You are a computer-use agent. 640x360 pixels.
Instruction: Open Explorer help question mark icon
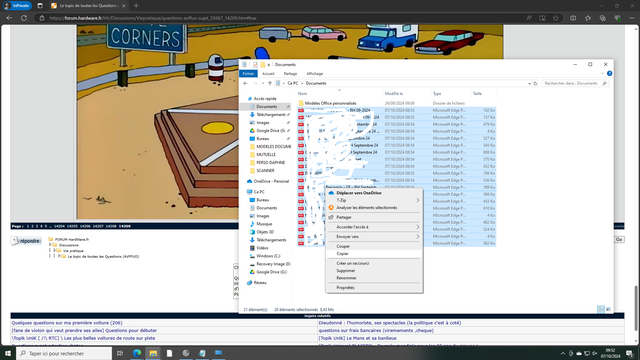tap(609, 73)
